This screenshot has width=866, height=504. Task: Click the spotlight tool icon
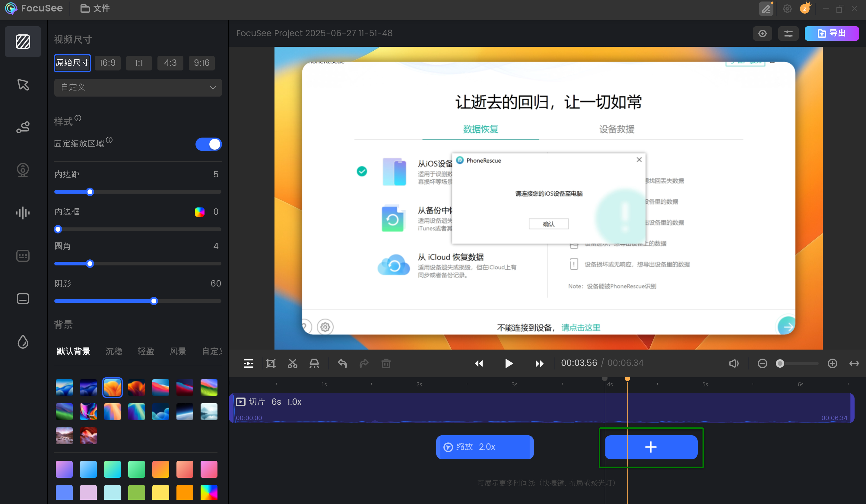point(314,363)
